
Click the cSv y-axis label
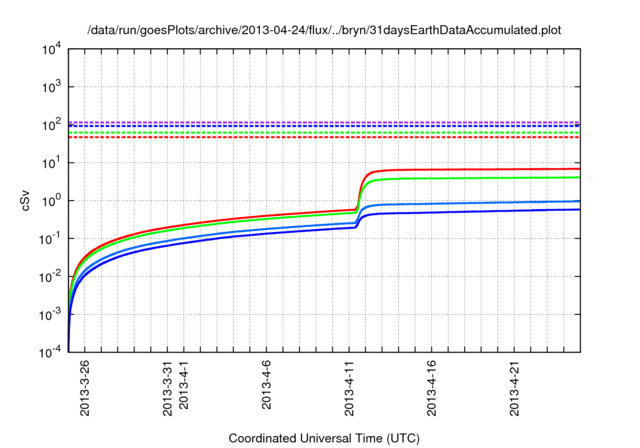(25, 201)
